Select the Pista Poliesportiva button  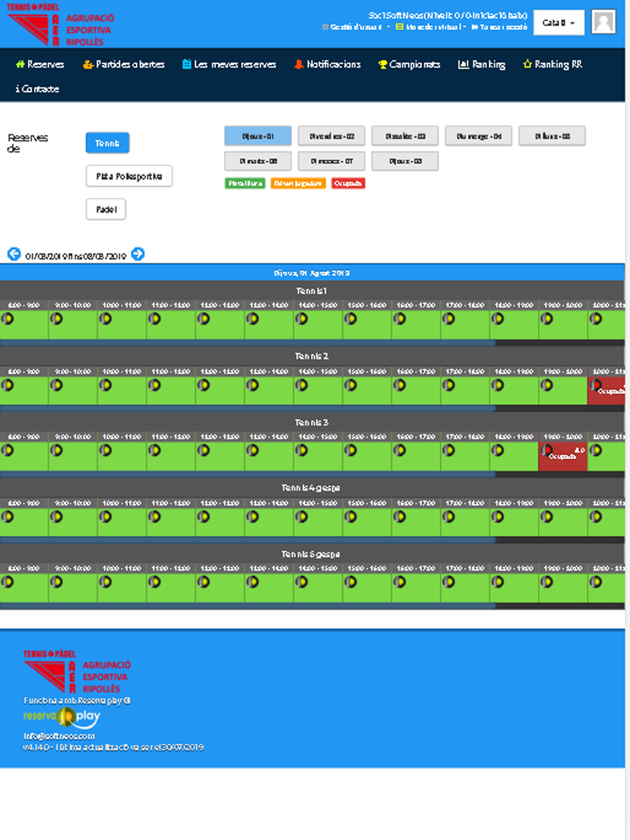pyautogui.click(x=129, y=176)
